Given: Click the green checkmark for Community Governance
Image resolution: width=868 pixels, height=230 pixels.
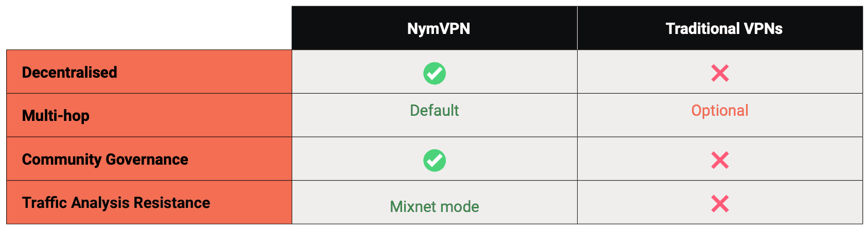Looking at the screenshot, I should 435,161.
